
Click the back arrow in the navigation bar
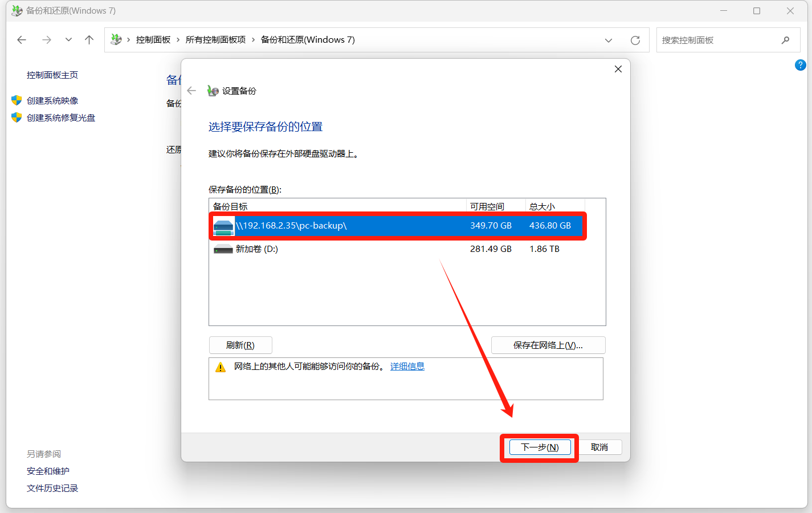[x=22, y=40]
